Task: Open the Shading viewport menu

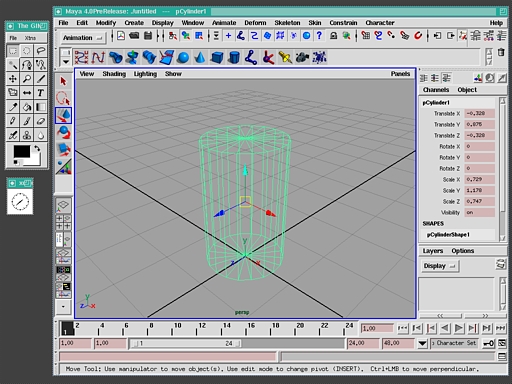Action: click(114, 74)
